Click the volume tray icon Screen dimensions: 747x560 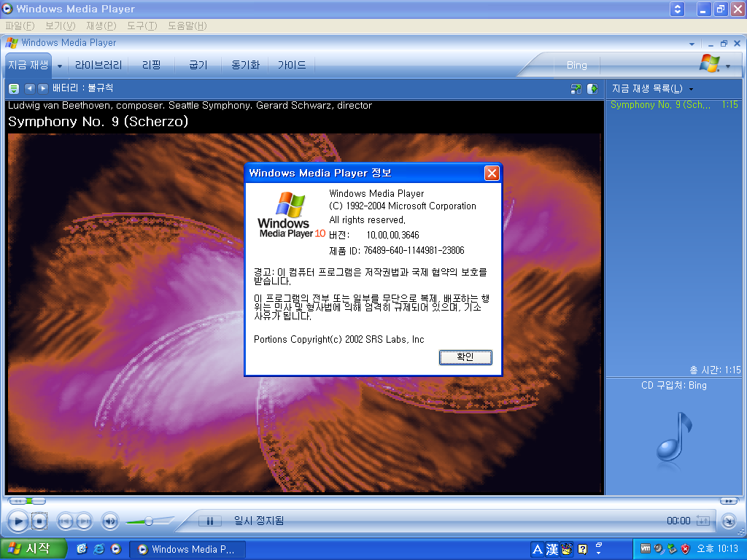659,549
